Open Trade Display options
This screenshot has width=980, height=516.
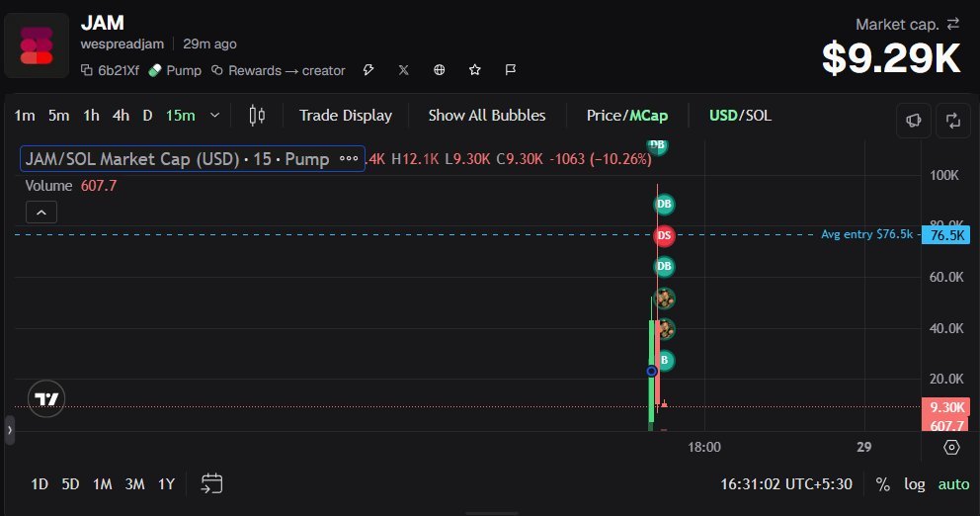[346, 115]
